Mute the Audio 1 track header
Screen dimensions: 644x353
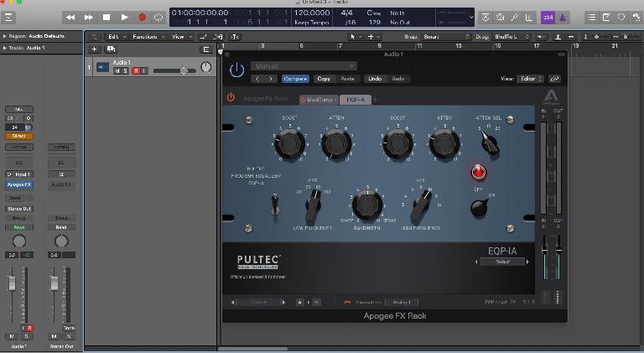coord(117,71)
